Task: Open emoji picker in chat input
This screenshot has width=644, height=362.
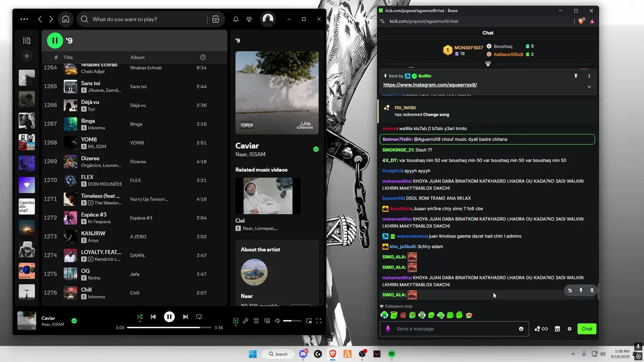Action: coord(521,329)
